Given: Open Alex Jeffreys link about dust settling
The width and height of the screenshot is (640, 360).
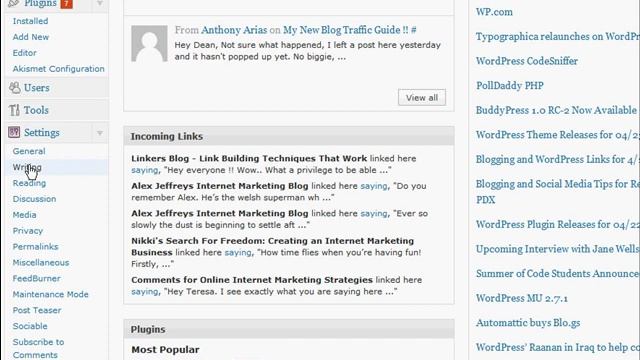Looking at the screenshot, I should (220, 213).
